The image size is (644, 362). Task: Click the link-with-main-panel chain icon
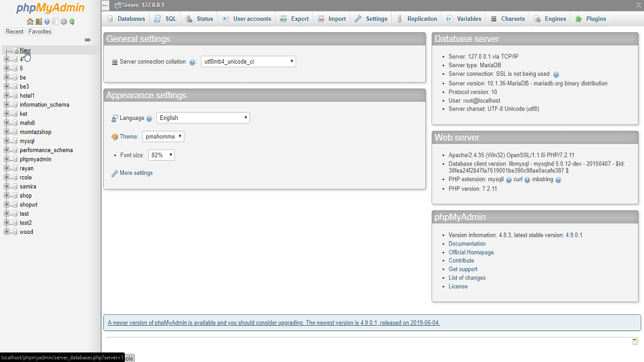[x=87, y=40]
